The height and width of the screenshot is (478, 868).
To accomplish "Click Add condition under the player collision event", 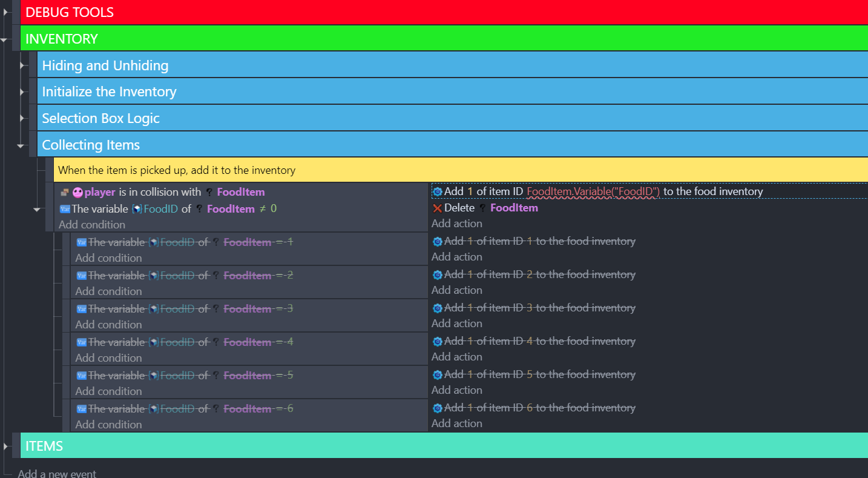I will (x=92, y=225).
